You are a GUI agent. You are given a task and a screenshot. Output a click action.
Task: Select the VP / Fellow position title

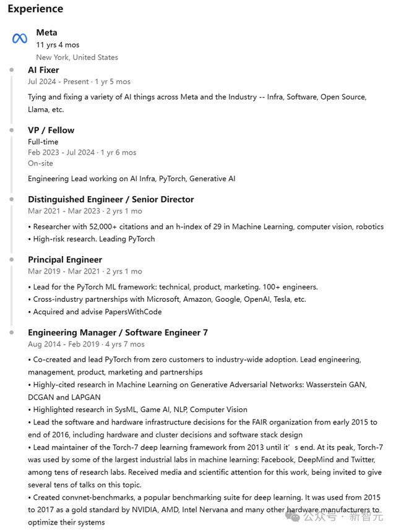coord(51,130)
